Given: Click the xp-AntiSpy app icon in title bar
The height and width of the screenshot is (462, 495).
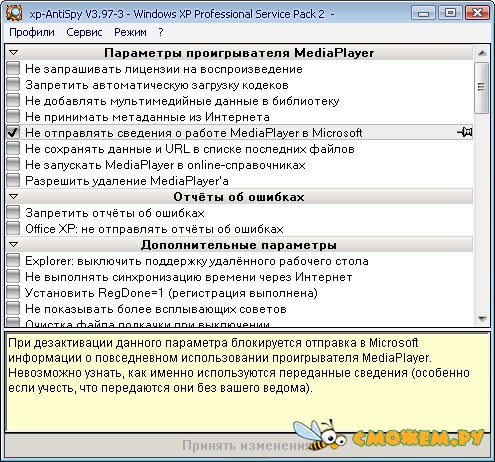Looking at the screenshot, I should (x=14, y=13).
